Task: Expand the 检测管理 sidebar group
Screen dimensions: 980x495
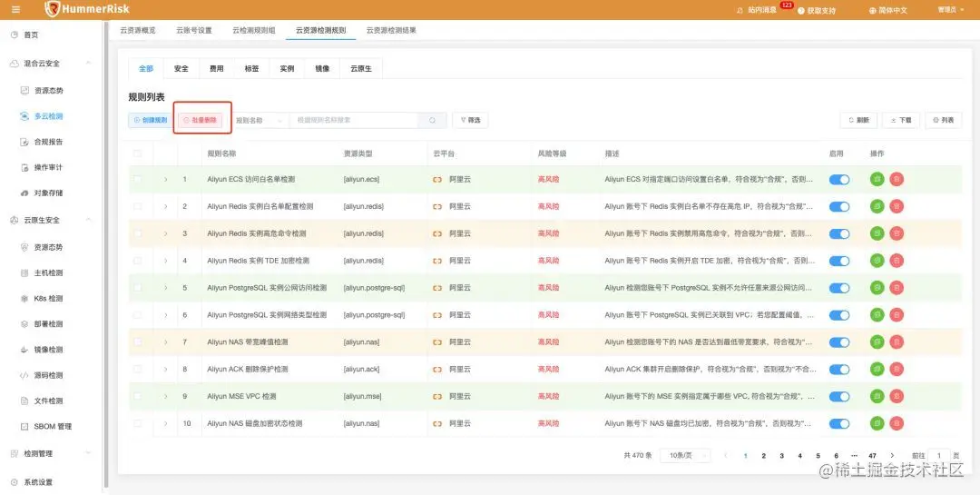Action: tap(88, 453)
